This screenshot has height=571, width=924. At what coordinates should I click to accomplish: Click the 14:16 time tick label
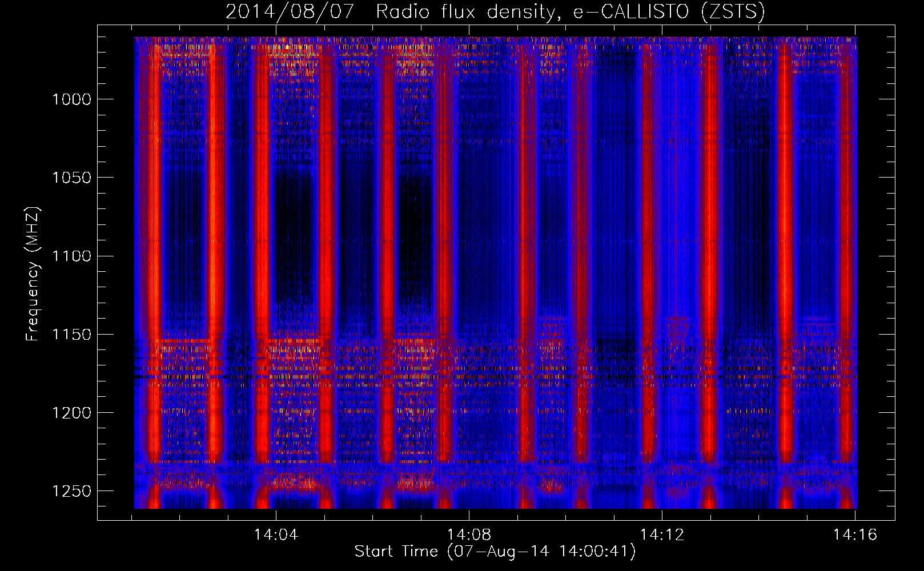[855, 535]
